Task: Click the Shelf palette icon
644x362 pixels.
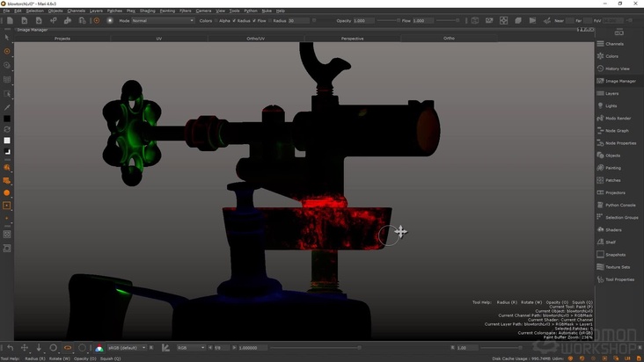Action: [x=601, y=242]
